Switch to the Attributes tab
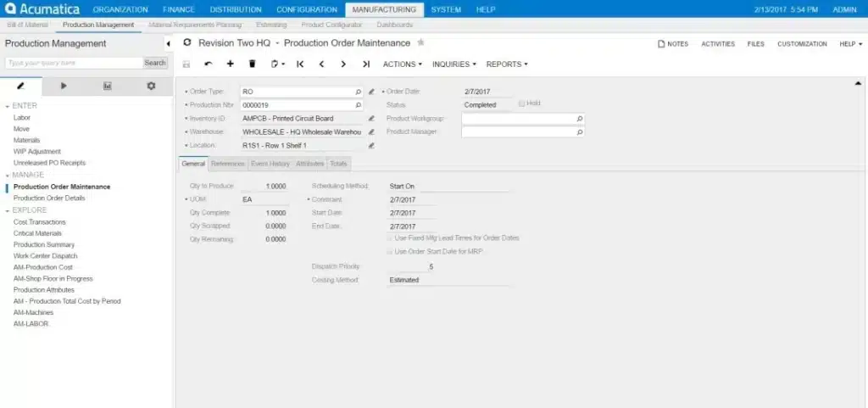 (x=309, y=164)
